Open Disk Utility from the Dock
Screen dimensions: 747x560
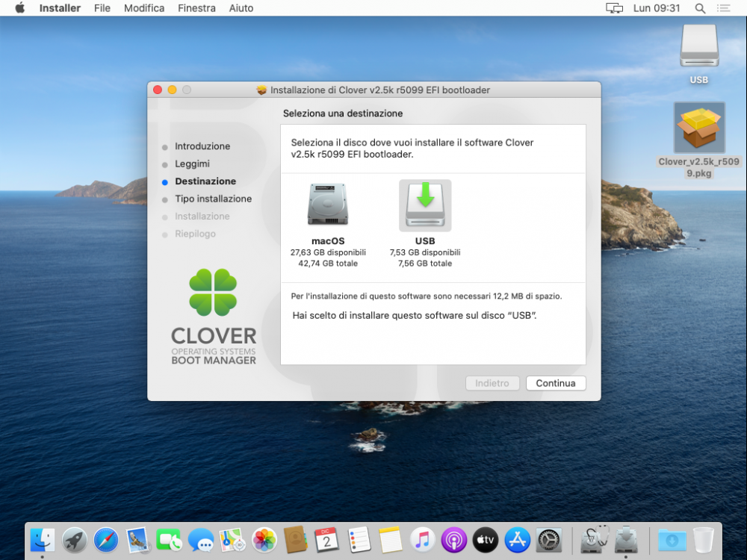coord(594,540)
